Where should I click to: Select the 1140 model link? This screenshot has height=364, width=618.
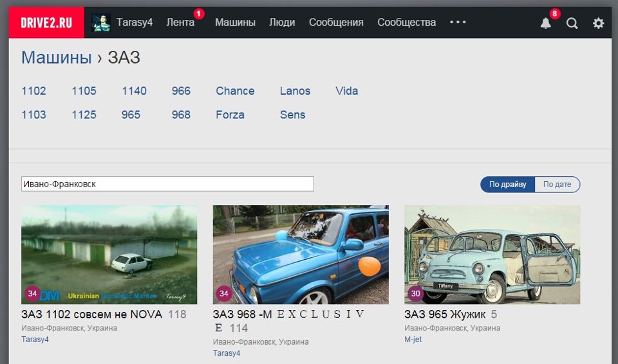[134, 91]
